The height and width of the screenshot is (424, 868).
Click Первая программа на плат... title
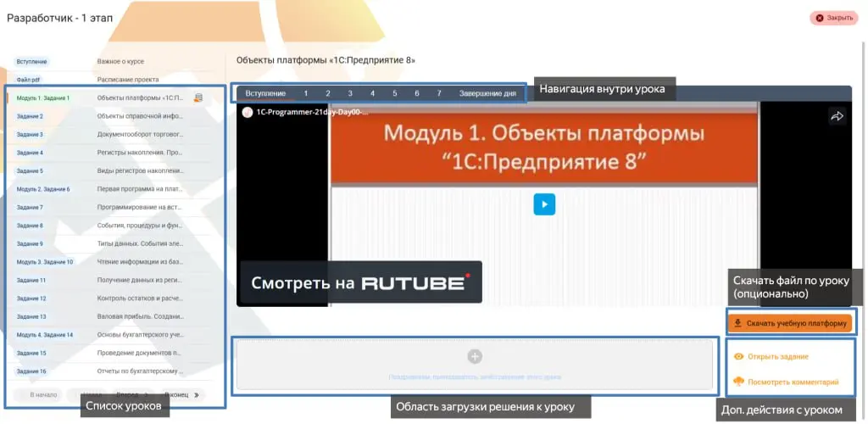click(x=140, y=189)
